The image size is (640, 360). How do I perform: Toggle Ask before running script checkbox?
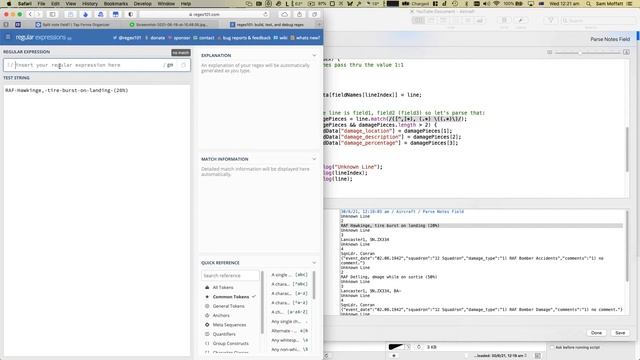552,347
